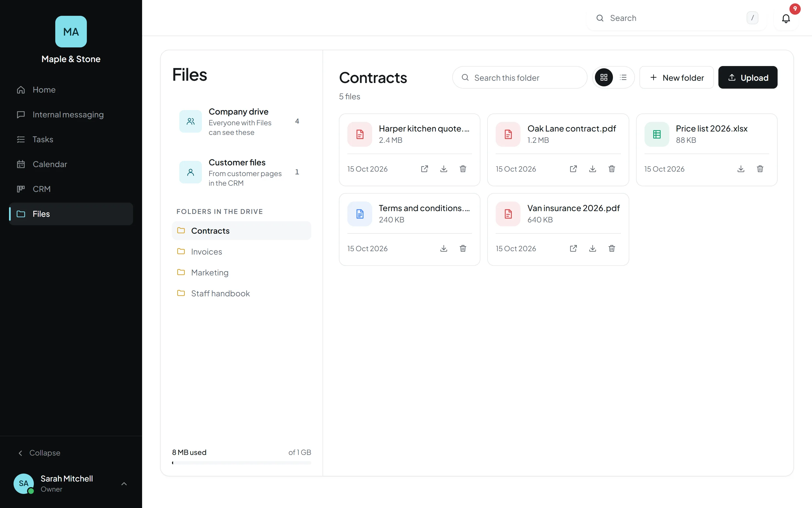Open Customer files
812x508 pixels.
point(241,172)
